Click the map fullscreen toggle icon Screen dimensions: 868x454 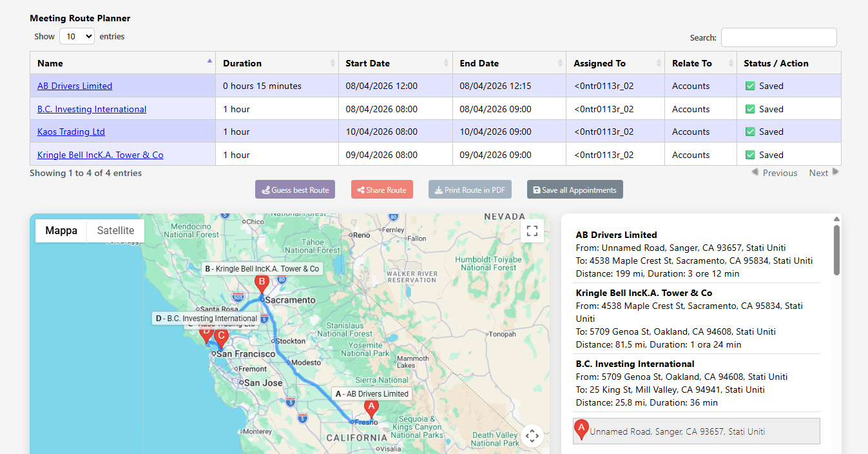point(532,231)
